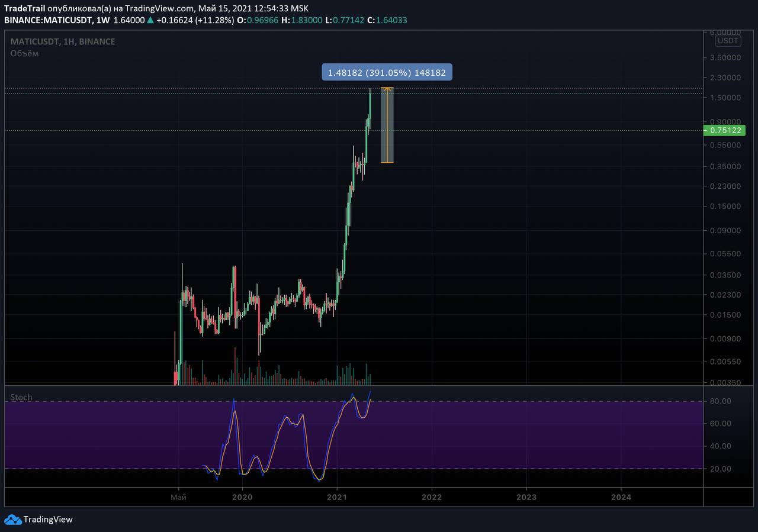This screenshot has width=758, height=532.
Task: Click the 0.02300 price axis label
Action: pyautogui.click(x=725, y=295)
